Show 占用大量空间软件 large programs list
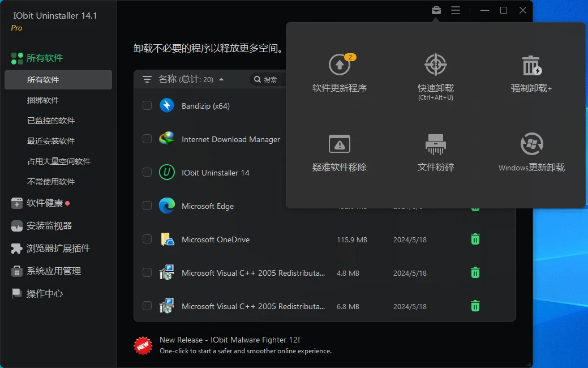Screen dimensions: 588x368 58,161
